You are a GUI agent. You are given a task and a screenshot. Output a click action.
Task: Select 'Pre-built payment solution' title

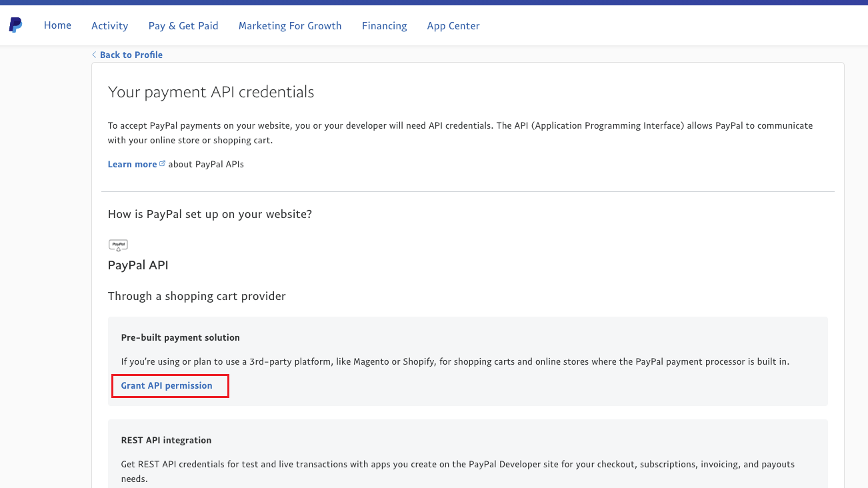click(180, 337)
